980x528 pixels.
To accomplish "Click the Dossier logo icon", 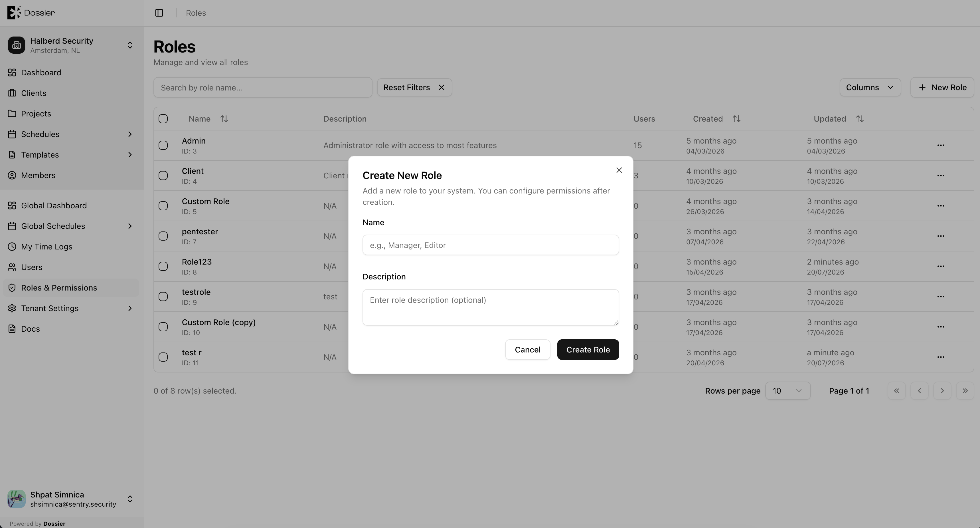I will click(14, 13).
